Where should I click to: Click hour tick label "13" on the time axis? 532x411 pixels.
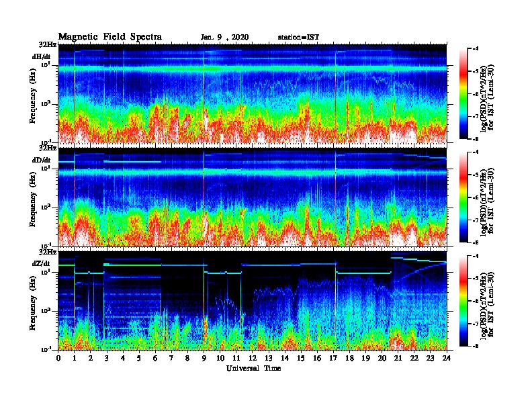pyautogui.click(x=269, y=358)
